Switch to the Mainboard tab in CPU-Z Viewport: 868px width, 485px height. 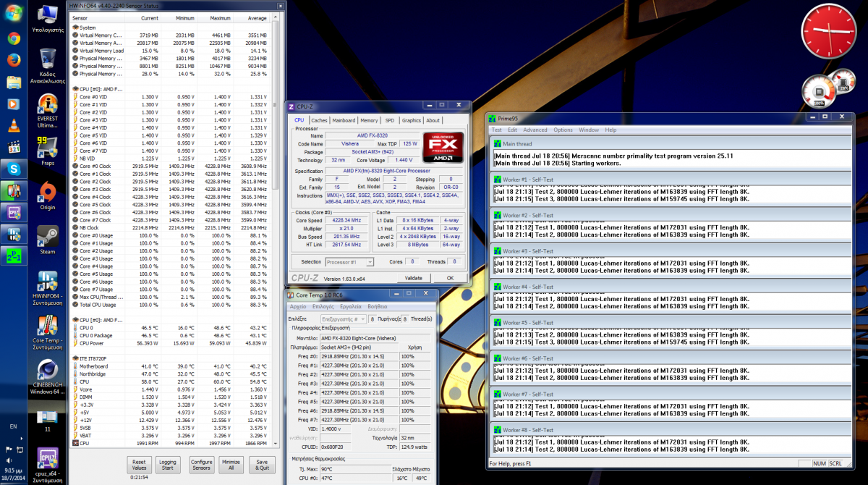pos(344,120)
